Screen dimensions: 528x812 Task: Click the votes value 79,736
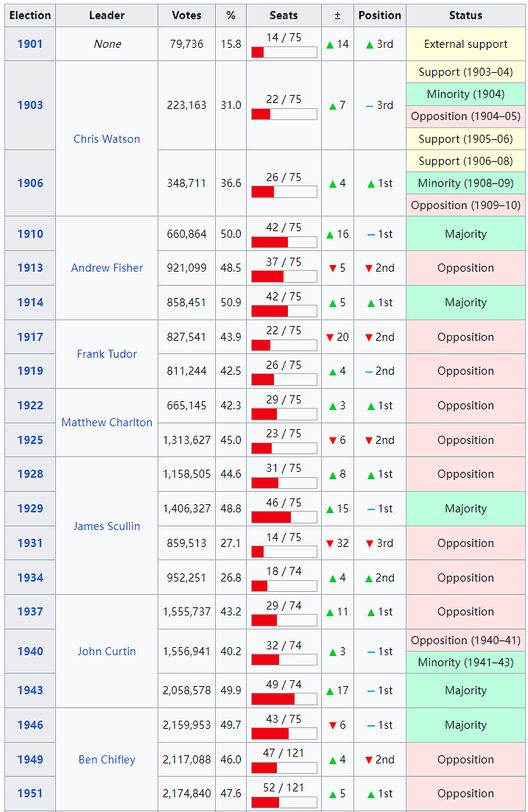click(186, 44)
